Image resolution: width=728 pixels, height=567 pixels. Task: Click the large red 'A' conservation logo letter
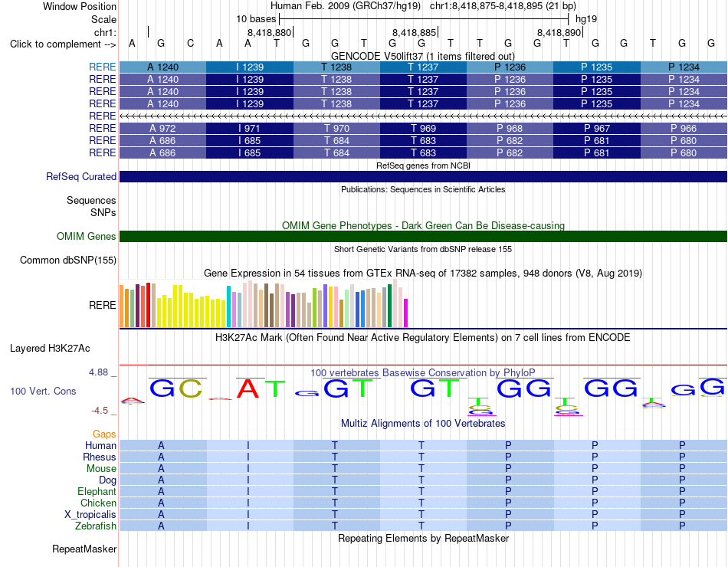(248, 388)
